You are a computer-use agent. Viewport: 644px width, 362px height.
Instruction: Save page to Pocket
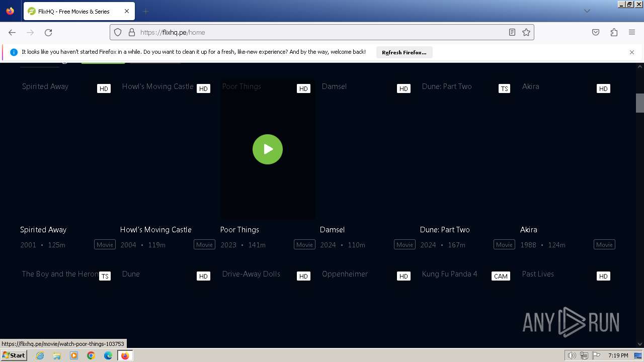pyautogui.click(x=596, y=32)
